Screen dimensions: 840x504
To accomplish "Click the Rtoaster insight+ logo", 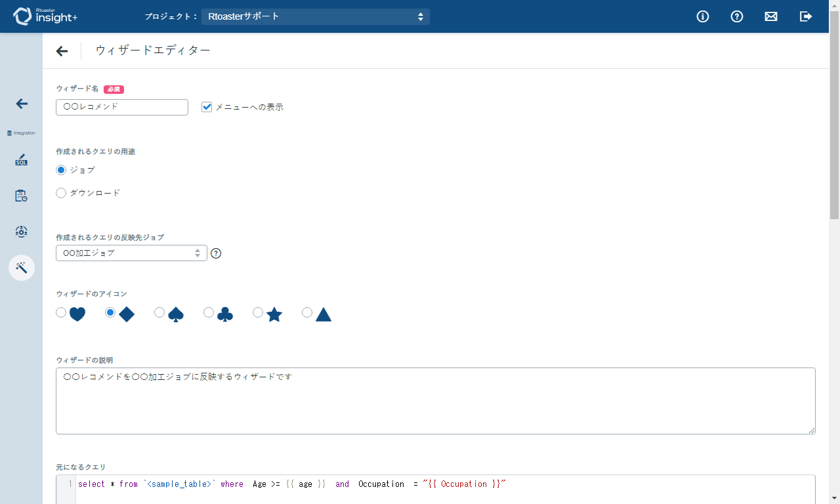I will 45,16.
